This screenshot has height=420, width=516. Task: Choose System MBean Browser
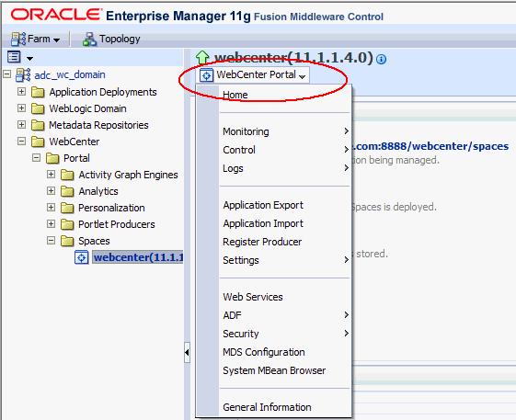[274, 370]
